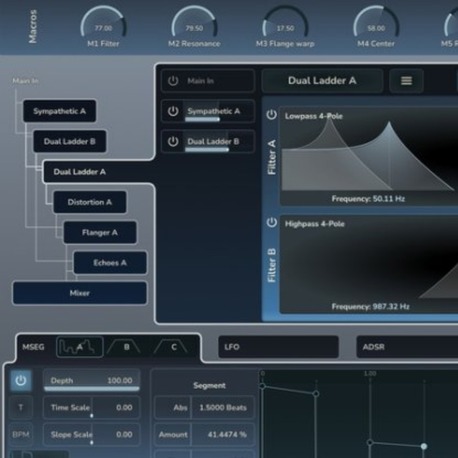Click Filter B frequency 987.32 Hz readout
The width and height of the screenshot is (458, 458).
click(x=370, y=306)
